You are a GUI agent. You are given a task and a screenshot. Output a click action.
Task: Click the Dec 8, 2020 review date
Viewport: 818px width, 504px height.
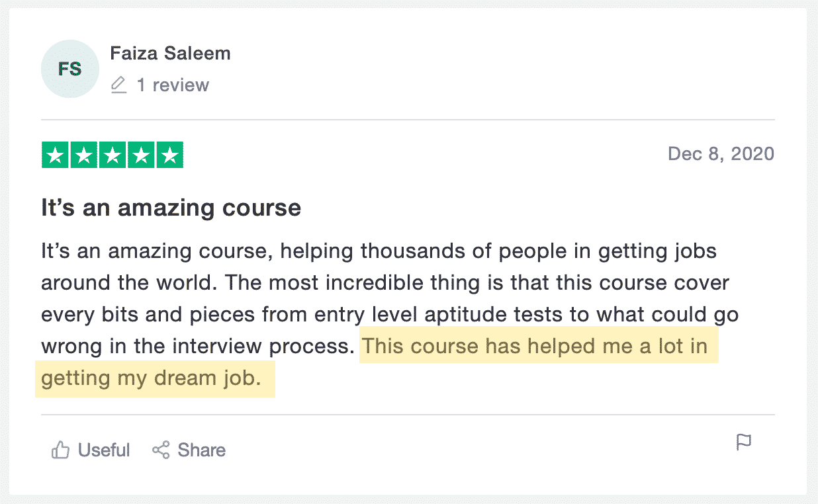click(721, 154)
